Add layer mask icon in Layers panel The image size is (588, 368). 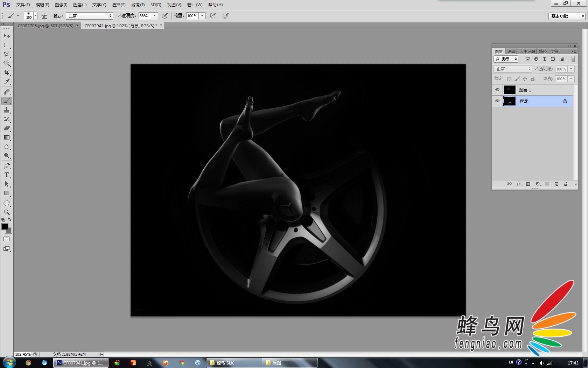point(528,184)
